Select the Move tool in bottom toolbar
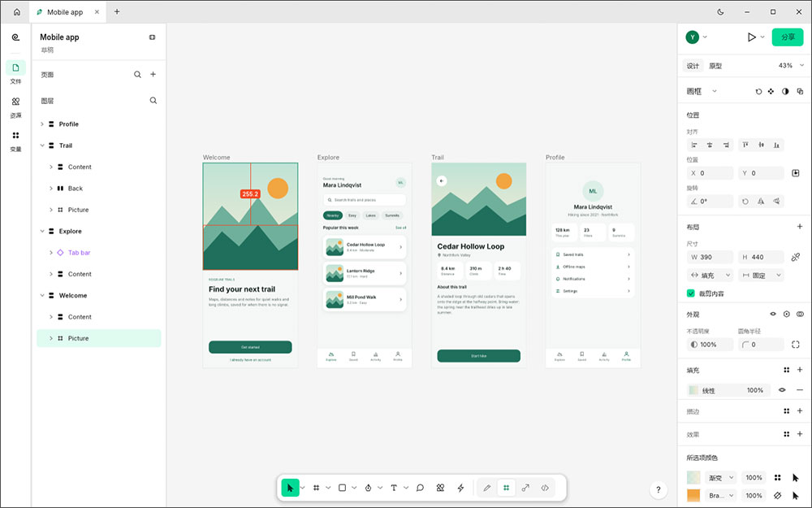 [x=290, y=488]
